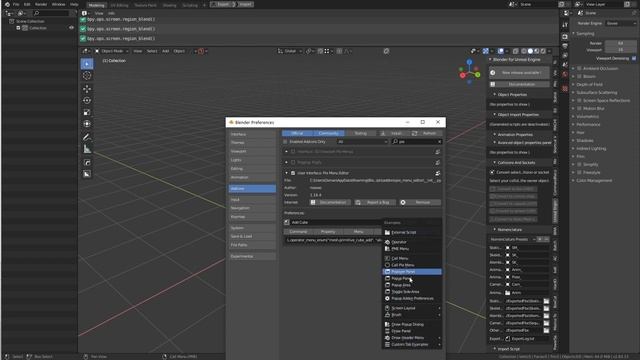Click the Documentation button of the add-on

pyautogui.click(x=329, y=202)
